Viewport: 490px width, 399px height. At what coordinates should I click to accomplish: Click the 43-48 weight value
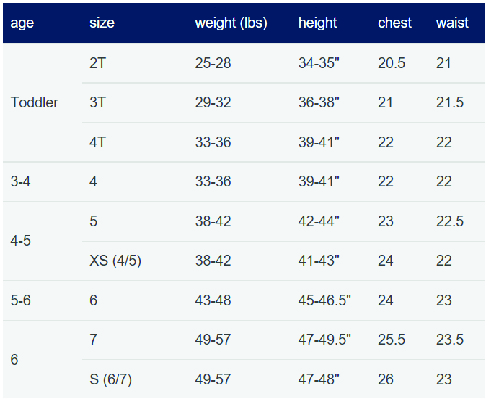pos(213,300)
